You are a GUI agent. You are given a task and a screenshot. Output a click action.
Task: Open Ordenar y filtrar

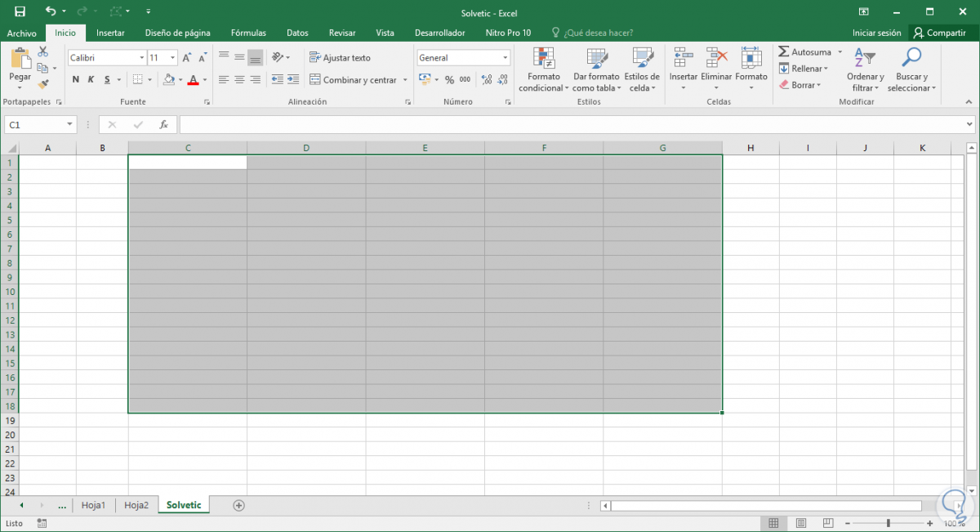click(866, 70)
